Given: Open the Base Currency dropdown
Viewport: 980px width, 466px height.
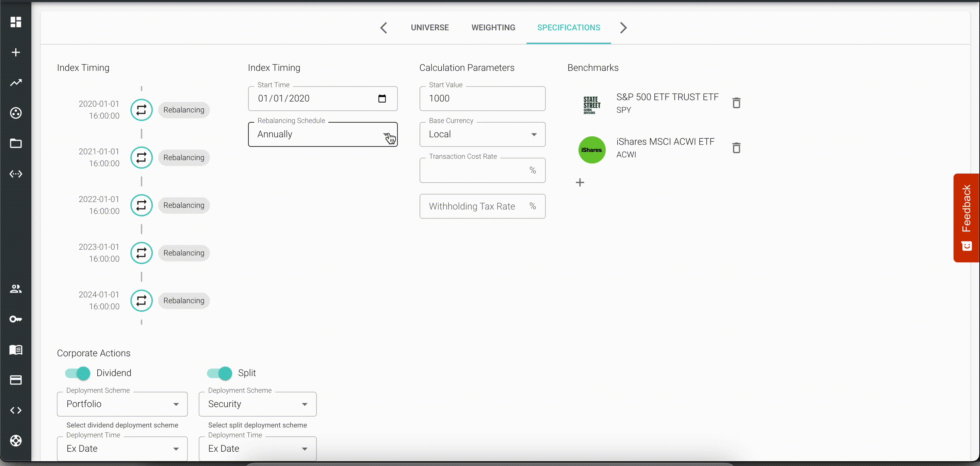Looking at the screenshot, I should tap(482, 135).
